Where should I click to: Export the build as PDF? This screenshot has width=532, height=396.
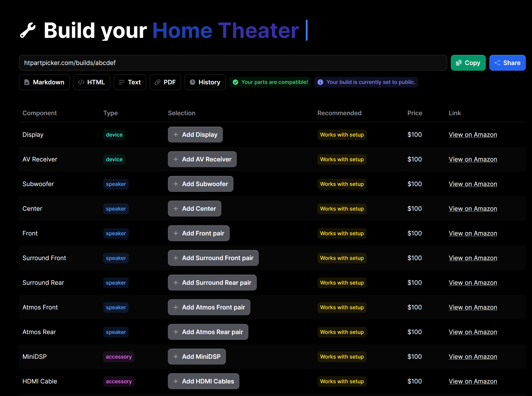(165, 82)
